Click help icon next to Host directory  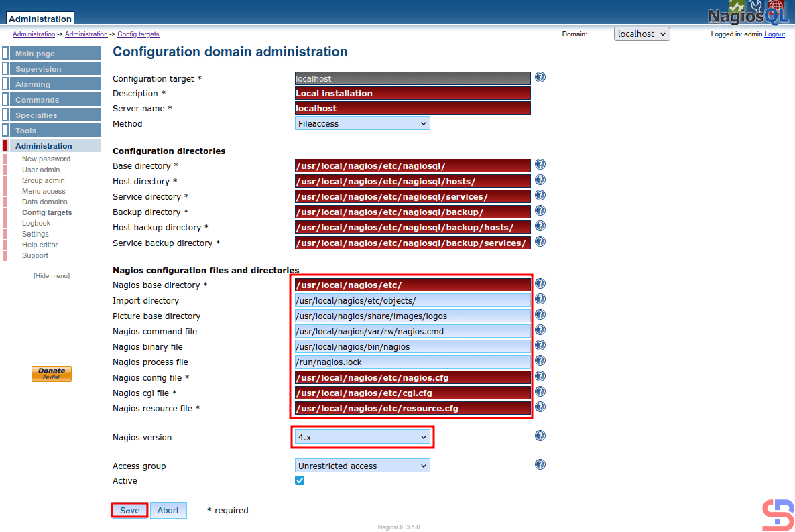tap(540, 180)
